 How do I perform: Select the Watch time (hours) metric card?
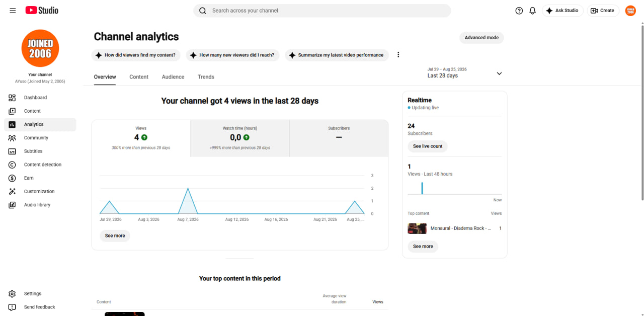click(x=240, y=138)
